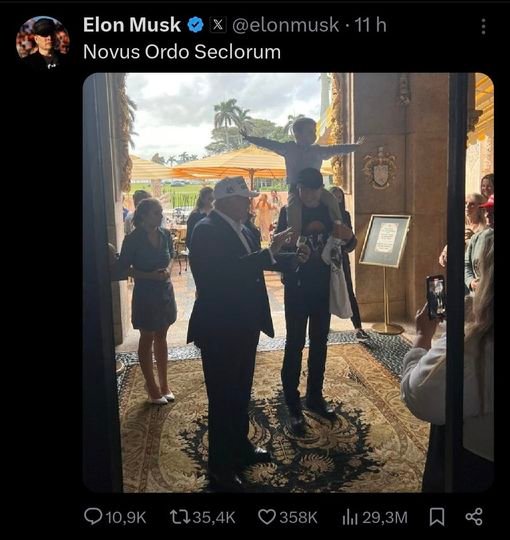Click the Novus Ordo Seclorum tweet text
This screenshot has width=510, height=540.
coord(182,52)
